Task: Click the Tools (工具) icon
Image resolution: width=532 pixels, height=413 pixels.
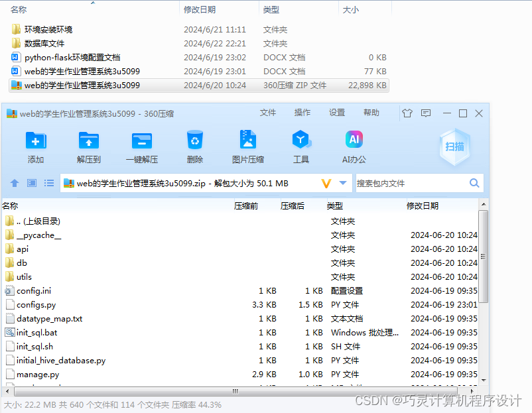Action: [300, 142]
